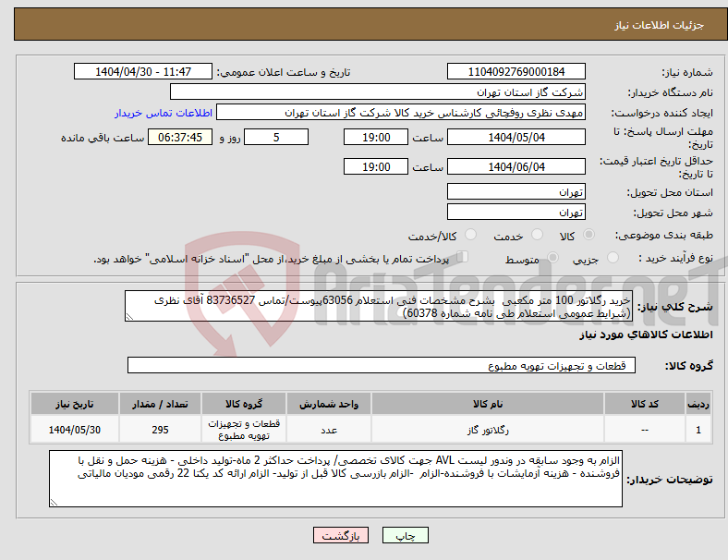The height and width of the screenshot is (560, 728).
Task: Open اطلاعات تماس خریدار link
Action: tap(164, 113)
